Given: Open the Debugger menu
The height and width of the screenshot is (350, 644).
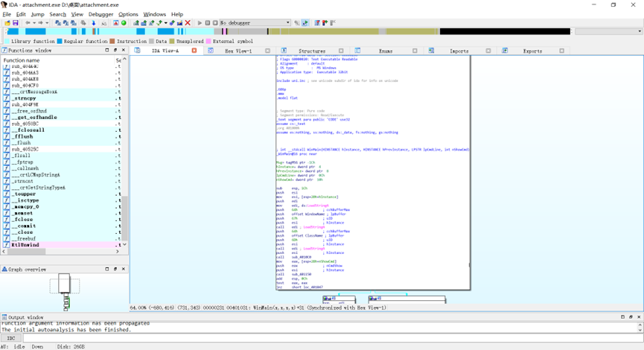Looking at the screenshot, I should (101, 14).
